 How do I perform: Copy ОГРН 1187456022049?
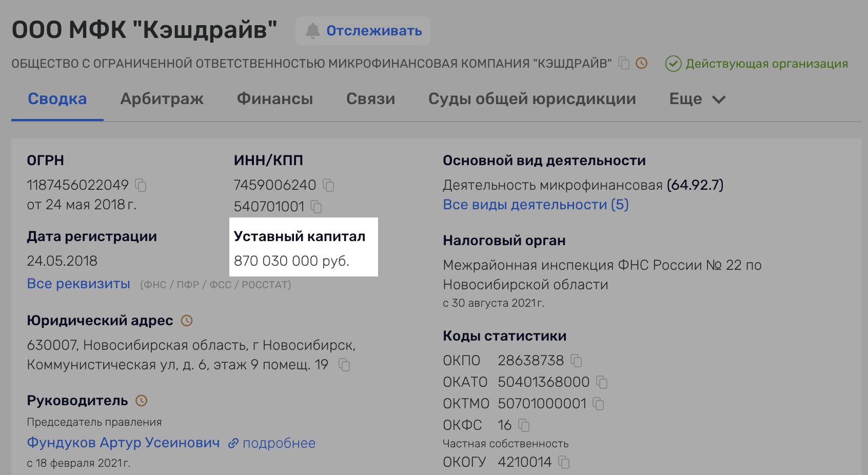[x=141, y=185]
